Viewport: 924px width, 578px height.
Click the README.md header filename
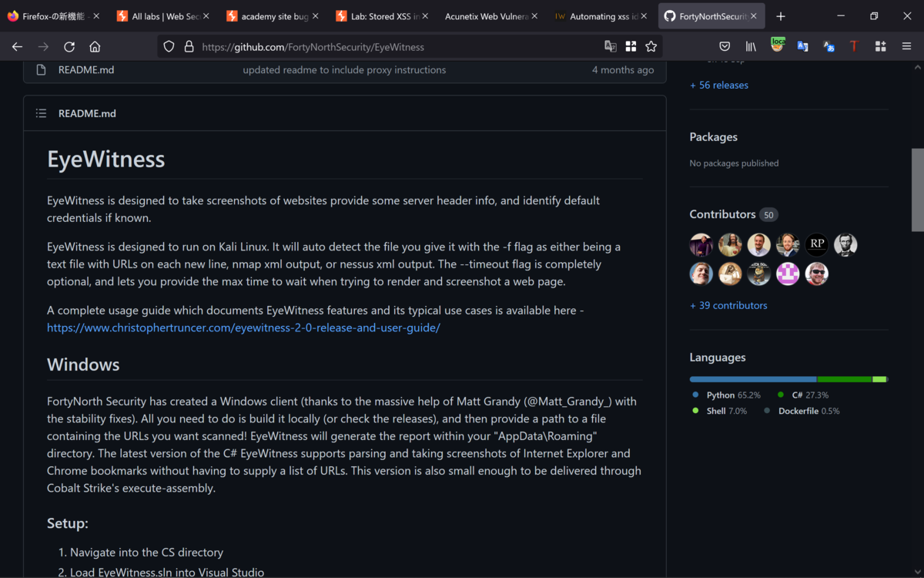tap(87, 113)
